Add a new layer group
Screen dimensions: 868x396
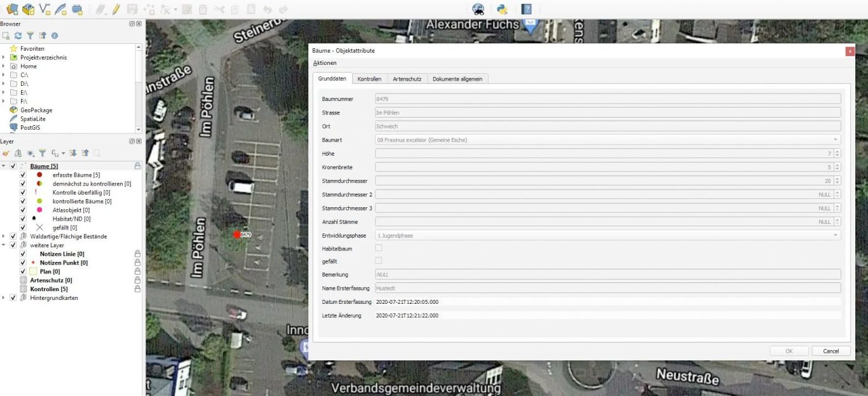point(18,153)
